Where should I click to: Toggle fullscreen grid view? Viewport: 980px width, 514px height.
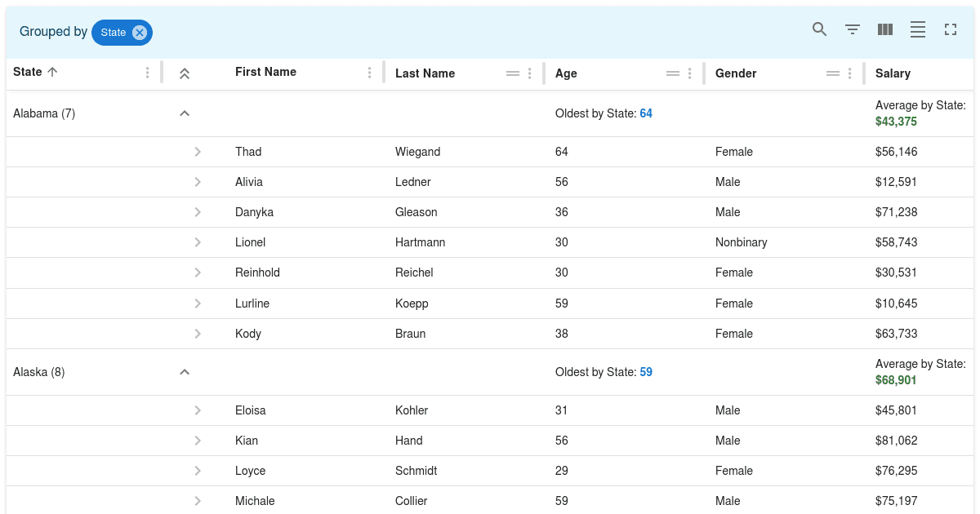click(x=950, y=29)
